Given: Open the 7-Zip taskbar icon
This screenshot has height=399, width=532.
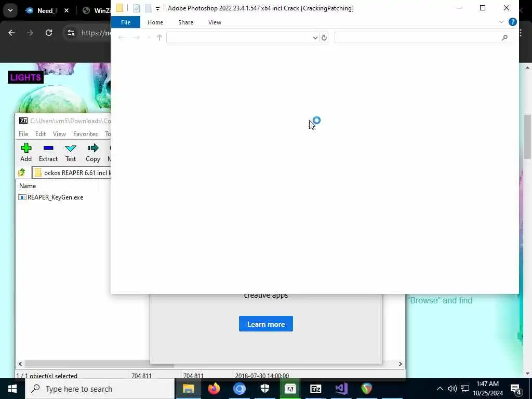Looking at the screenshot, I should (315, 389).
